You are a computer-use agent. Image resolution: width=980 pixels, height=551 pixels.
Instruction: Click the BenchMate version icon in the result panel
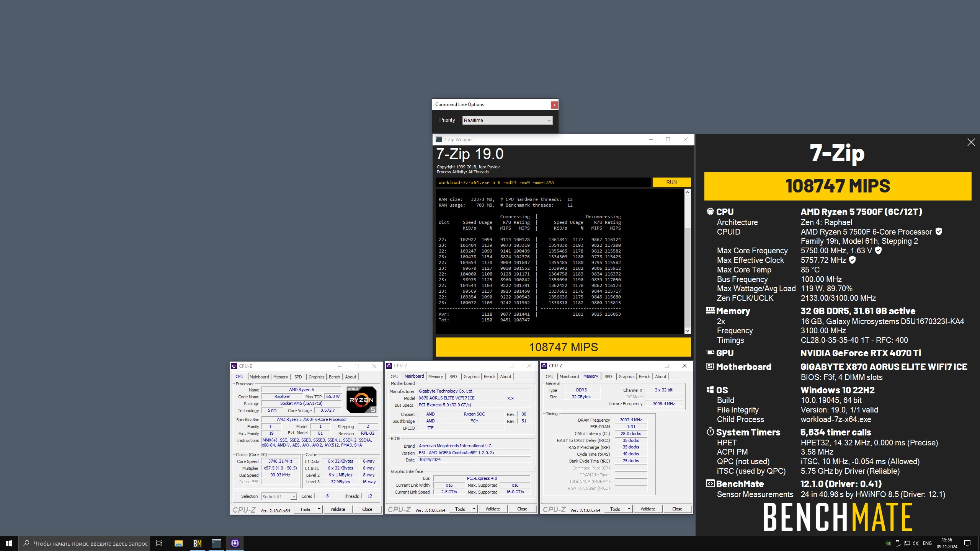[x=710, y=484]
